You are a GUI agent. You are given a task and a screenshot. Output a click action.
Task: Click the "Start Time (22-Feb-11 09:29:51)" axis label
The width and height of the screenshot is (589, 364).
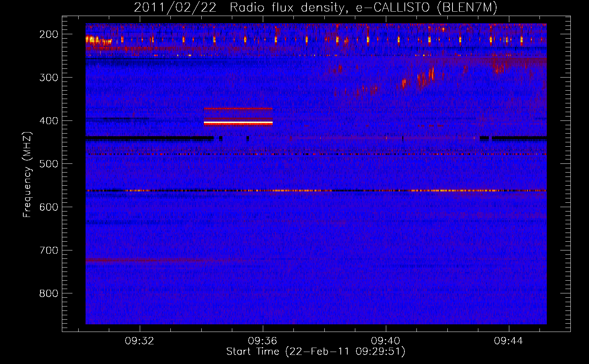[x=316, y=352]
